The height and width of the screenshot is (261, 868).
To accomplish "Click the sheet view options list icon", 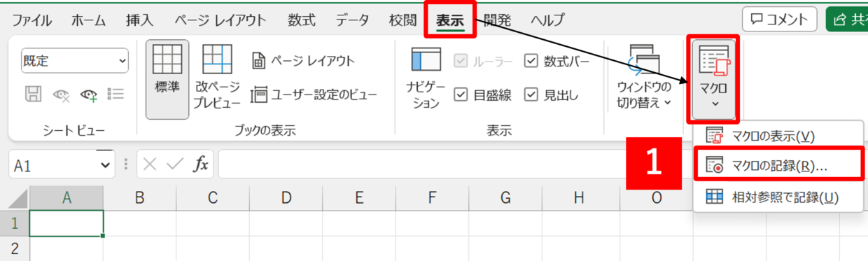I will click(116, 94).
